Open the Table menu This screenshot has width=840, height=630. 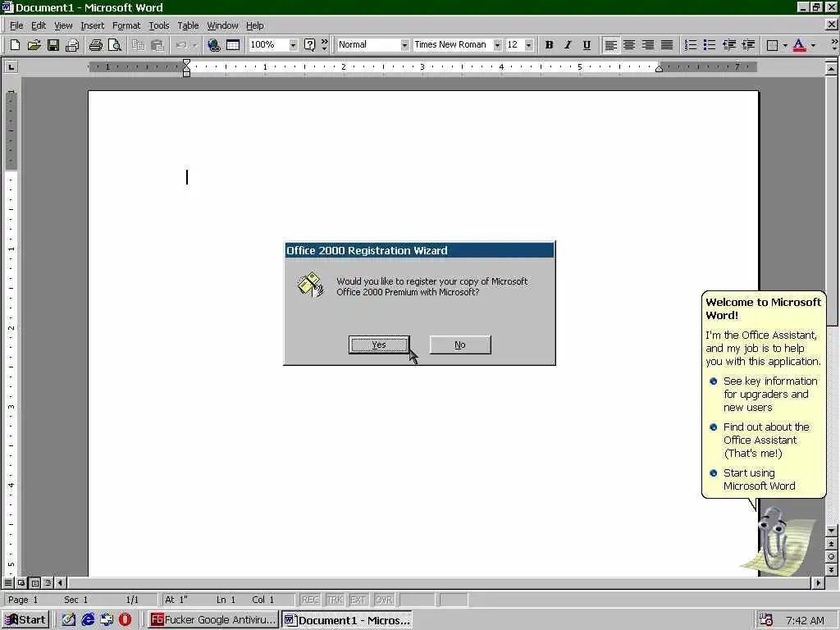[188, 25]
